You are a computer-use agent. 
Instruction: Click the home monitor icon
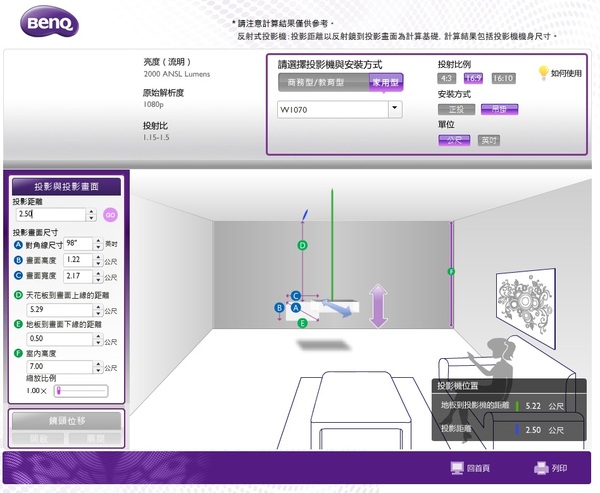(x=457, y=468)
